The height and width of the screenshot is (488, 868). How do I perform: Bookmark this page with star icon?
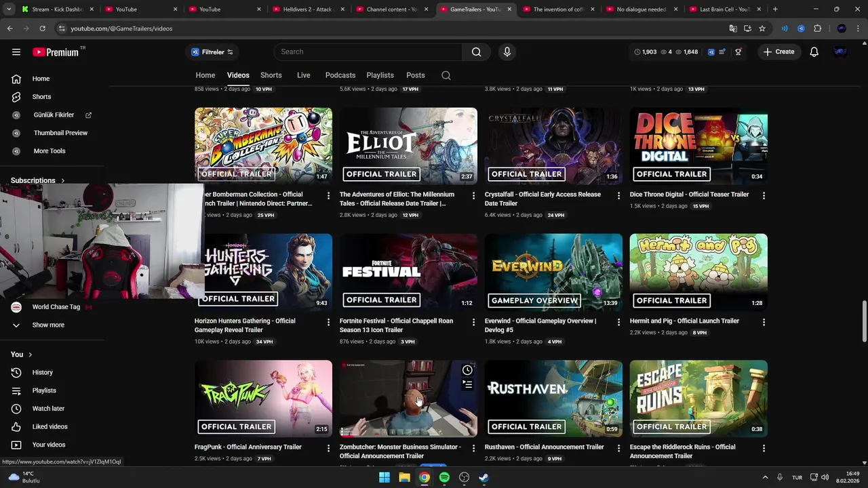[x=762, y=28]
